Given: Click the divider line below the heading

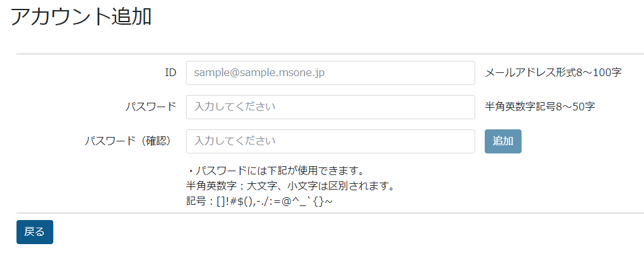Looking at the screenshot, I should 330,54.
